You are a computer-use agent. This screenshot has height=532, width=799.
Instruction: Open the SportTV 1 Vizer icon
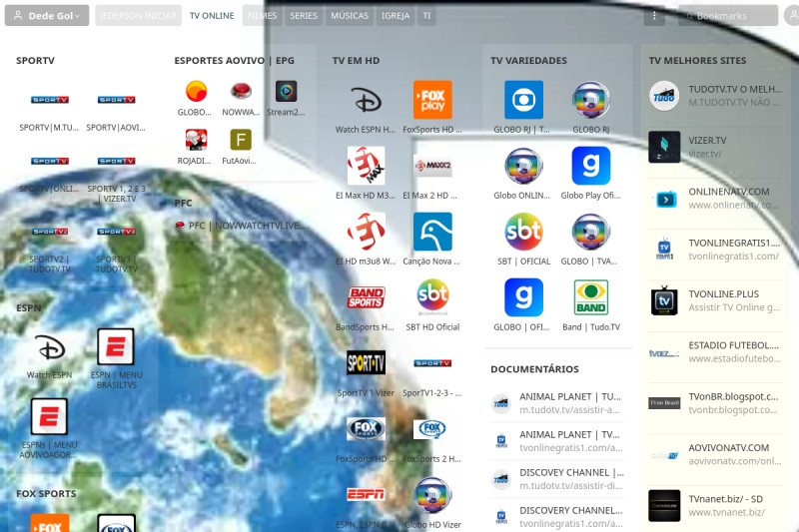[x=366, y=363]
